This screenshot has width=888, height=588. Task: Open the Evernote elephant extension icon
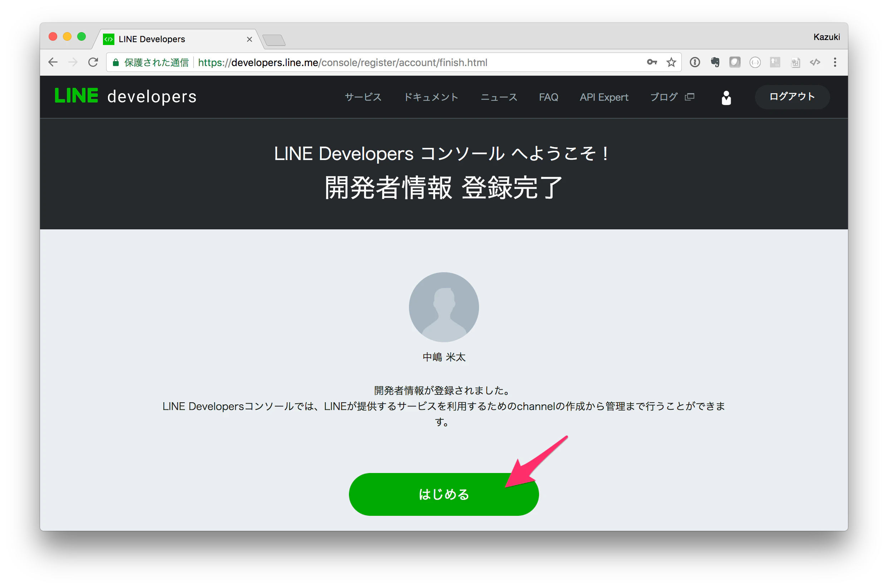715,62
